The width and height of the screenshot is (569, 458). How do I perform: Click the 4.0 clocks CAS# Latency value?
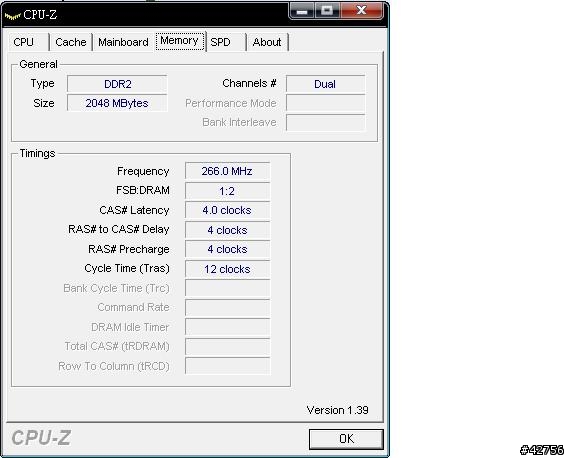pyautogui.click(x=228, y=210)
